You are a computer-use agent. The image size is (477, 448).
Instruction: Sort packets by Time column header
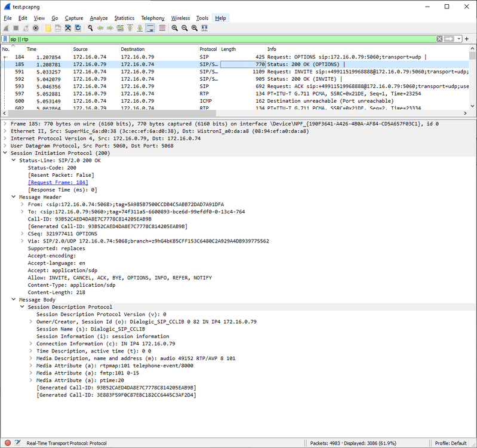[48, 49]
